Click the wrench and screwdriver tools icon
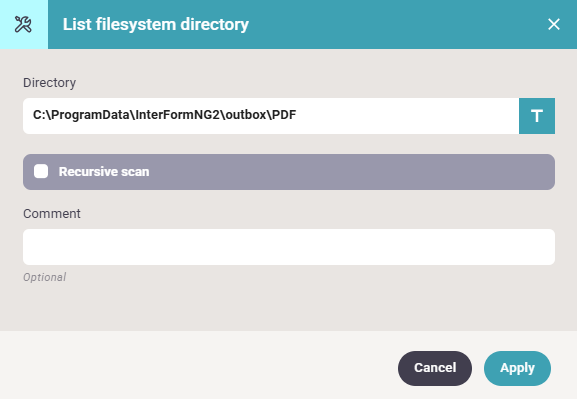 tap(23, 25)
